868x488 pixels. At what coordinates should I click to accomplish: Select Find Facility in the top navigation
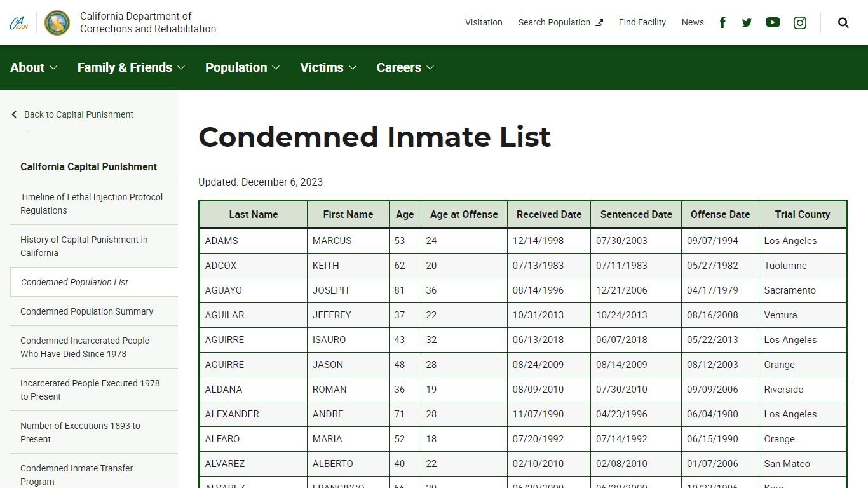pyautogui.click(x=642, y=22)
